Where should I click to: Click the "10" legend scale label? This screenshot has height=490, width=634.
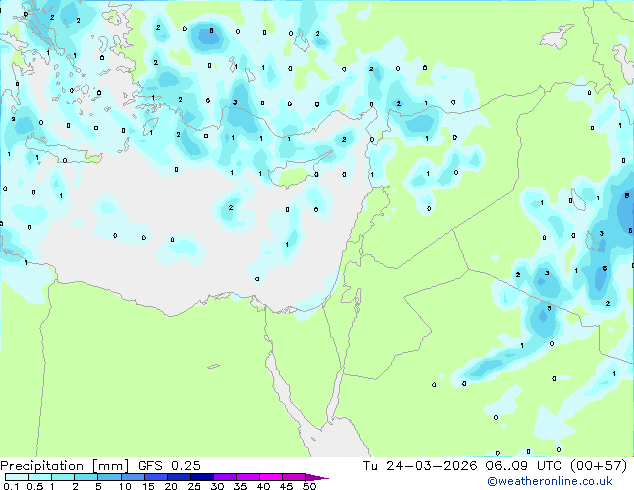coord(125,486)
